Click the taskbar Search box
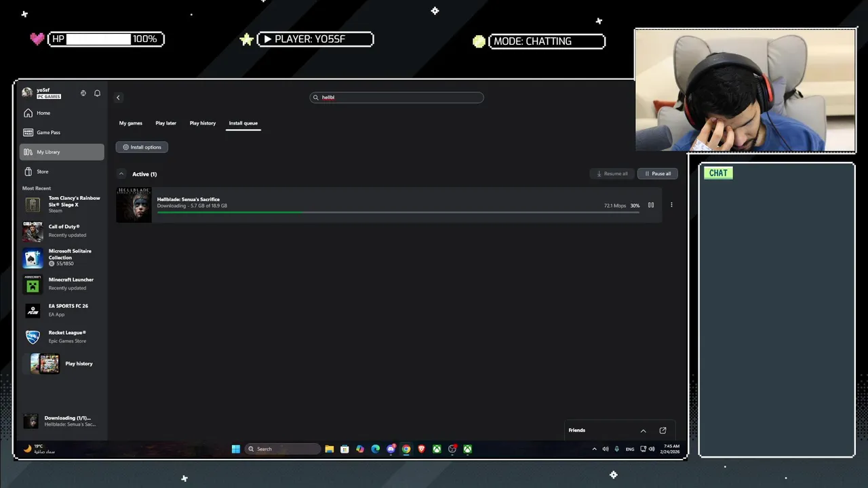The image size is (868, 488). (283, 449)
